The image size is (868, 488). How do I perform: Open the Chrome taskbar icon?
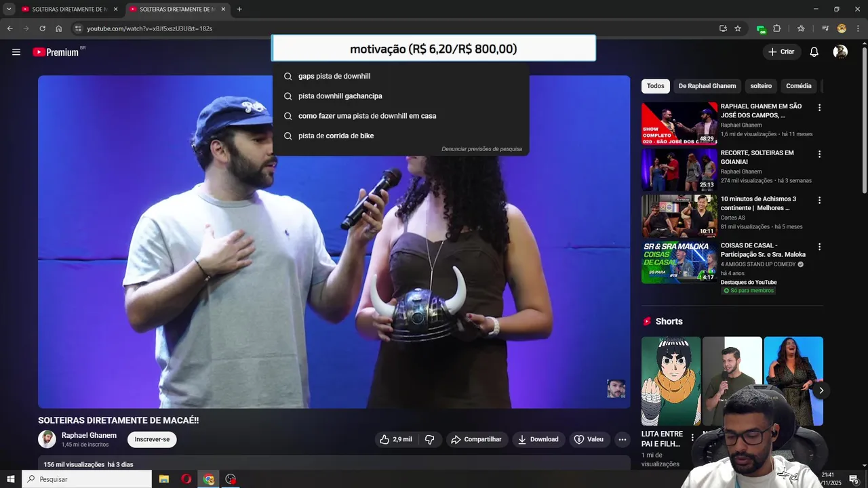point(209,479)
